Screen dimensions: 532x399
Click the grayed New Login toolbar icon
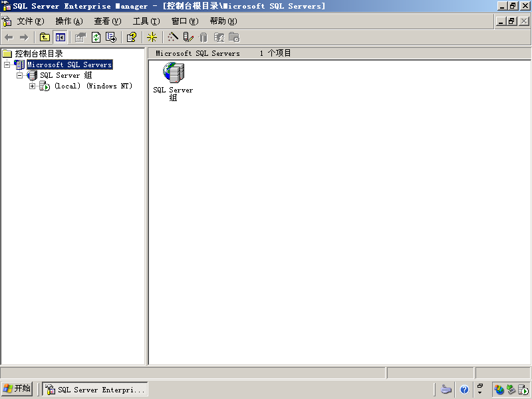coord(219,37)
